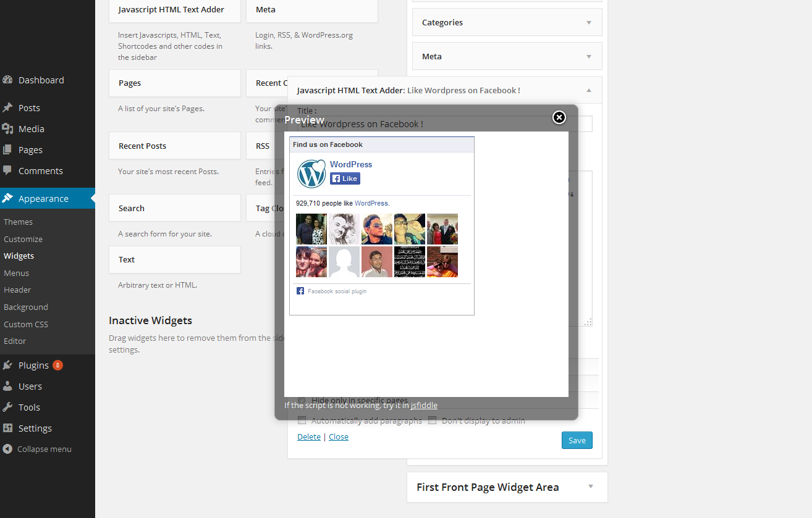This screenshot has width=812, height=518.
Task: Open the Themes submenu item
Action: 19,222
